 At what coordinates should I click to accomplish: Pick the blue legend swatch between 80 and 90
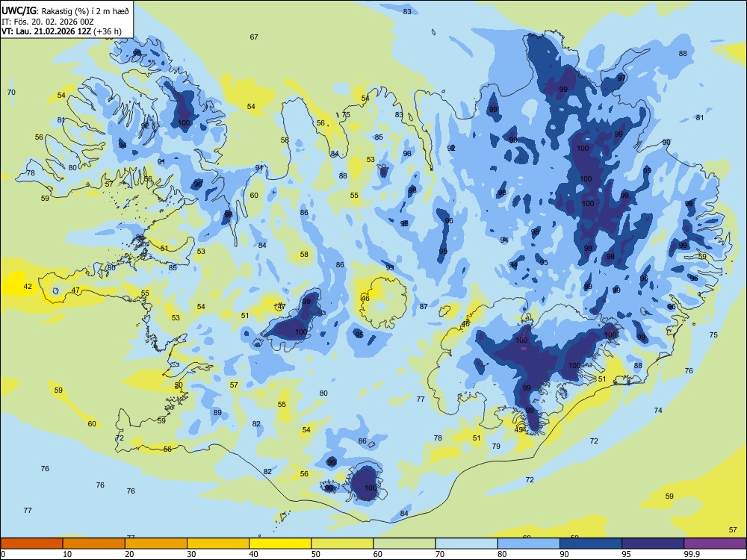coord(529,544)
